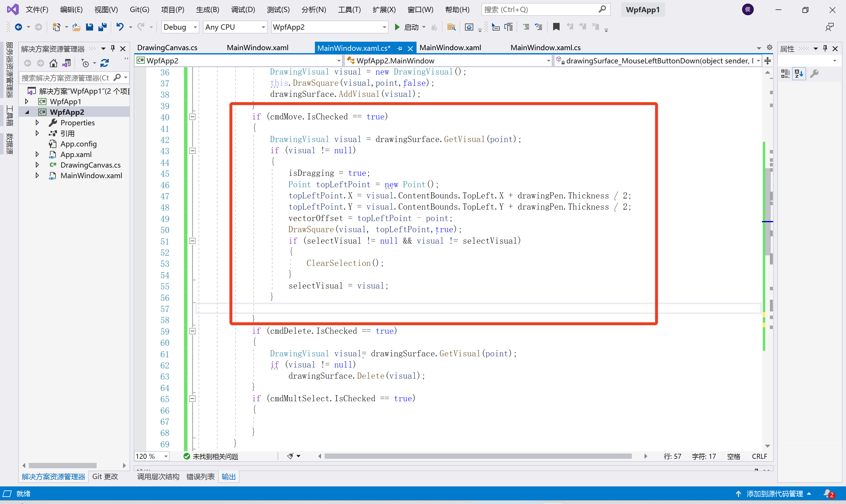The height and width of the screenshot is (504, 846).
Task: Collapse the code region at line 51
Action: point(192,241)
